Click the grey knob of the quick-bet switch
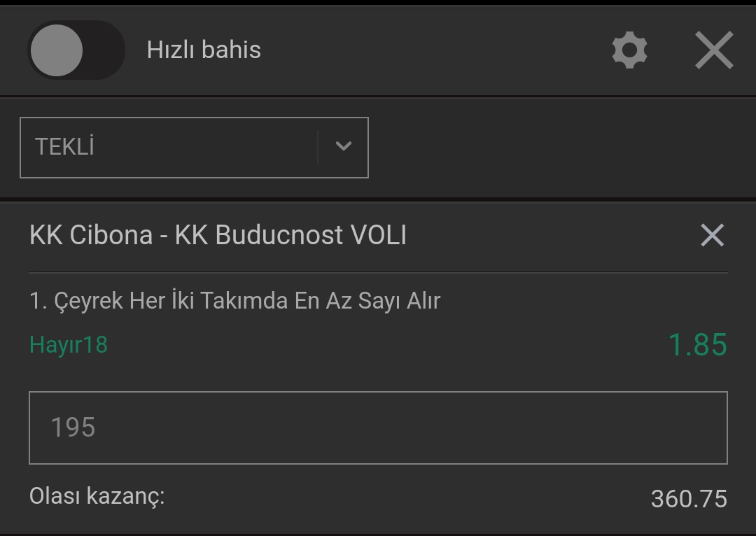The image size is (756, 536). 57,50
